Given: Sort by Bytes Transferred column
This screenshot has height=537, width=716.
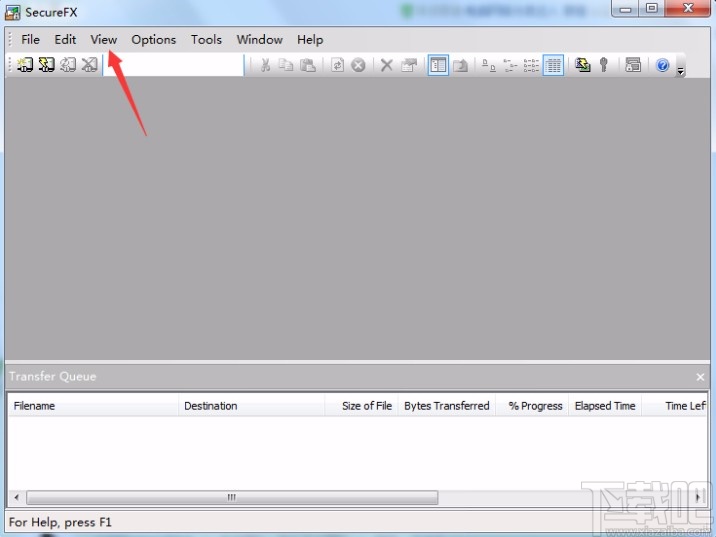Looking at the screenshot, I should coord(447,406).
